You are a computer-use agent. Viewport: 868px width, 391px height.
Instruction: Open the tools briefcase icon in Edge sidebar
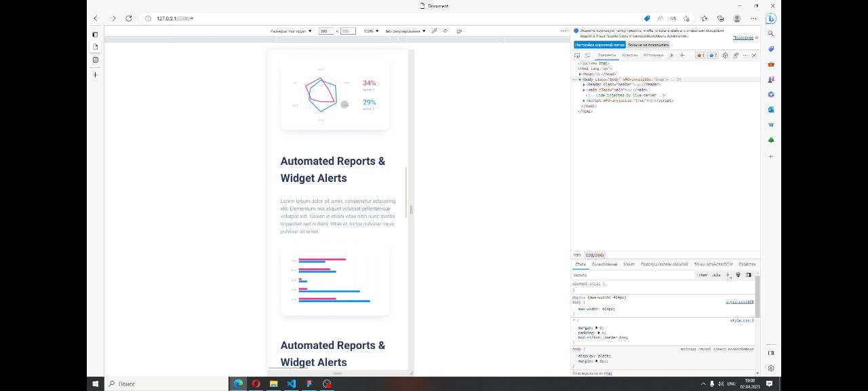coord(771,64)
